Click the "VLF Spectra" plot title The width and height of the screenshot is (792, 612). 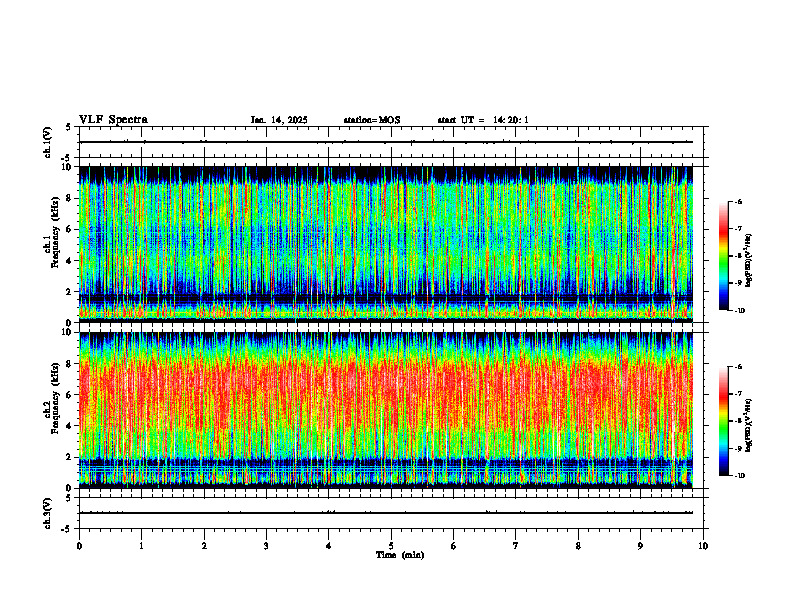tap(113, 120)
